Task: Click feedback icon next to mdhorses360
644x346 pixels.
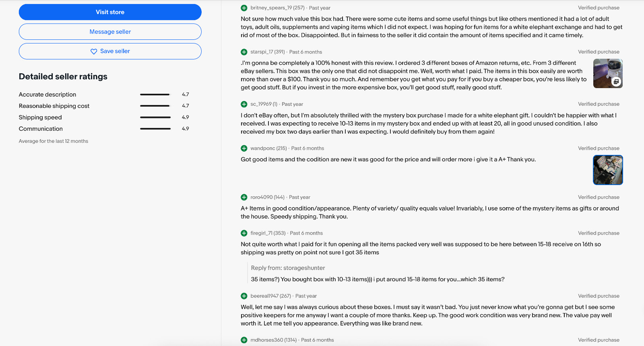Action: point(244,340)
